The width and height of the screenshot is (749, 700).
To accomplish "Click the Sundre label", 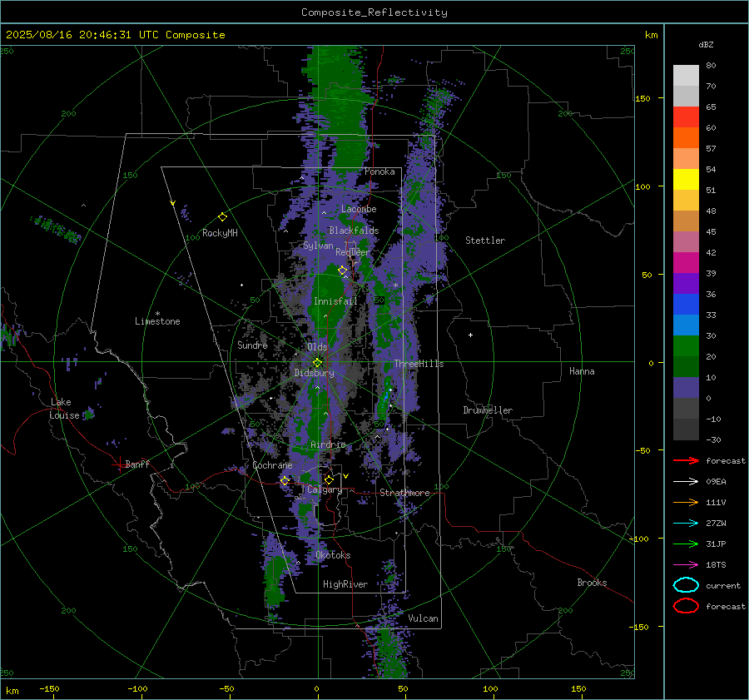I will [252, 345].
